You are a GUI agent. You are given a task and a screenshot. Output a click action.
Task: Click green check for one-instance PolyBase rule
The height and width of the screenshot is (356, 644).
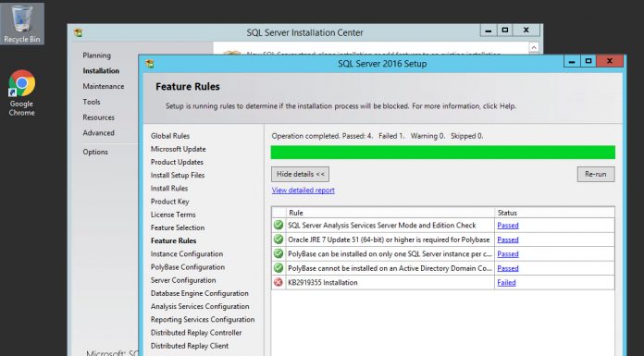pyautogui.click(x=279, y=253)
